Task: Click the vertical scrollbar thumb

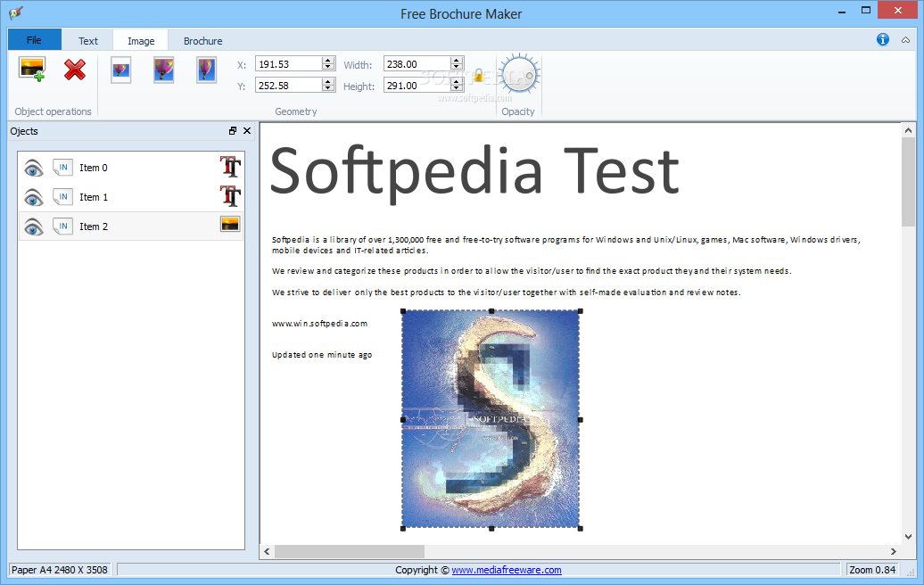Action: point(908,181)
